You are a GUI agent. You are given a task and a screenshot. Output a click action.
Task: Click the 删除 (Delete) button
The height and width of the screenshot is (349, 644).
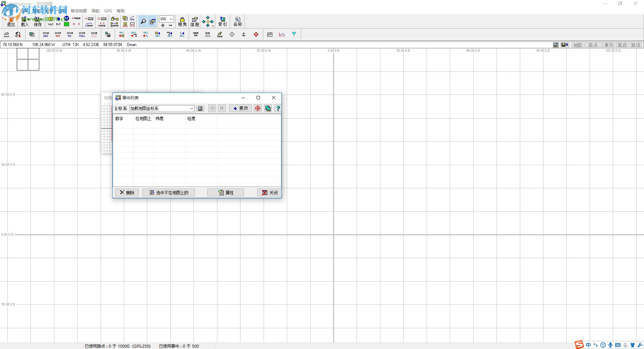coord(127,193)
